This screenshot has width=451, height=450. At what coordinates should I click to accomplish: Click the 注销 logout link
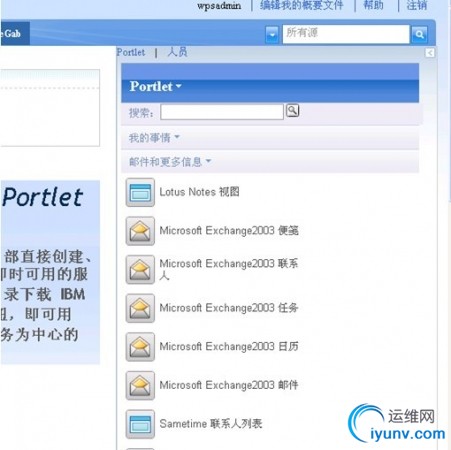click(x=417, y=5)
